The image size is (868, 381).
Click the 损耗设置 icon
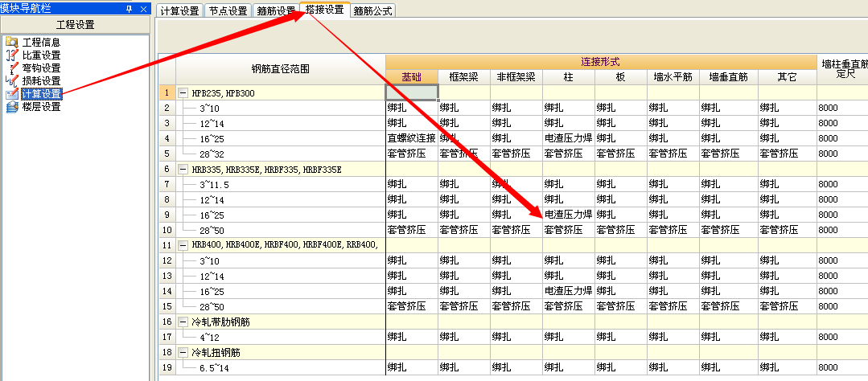(x=11, y=80)
